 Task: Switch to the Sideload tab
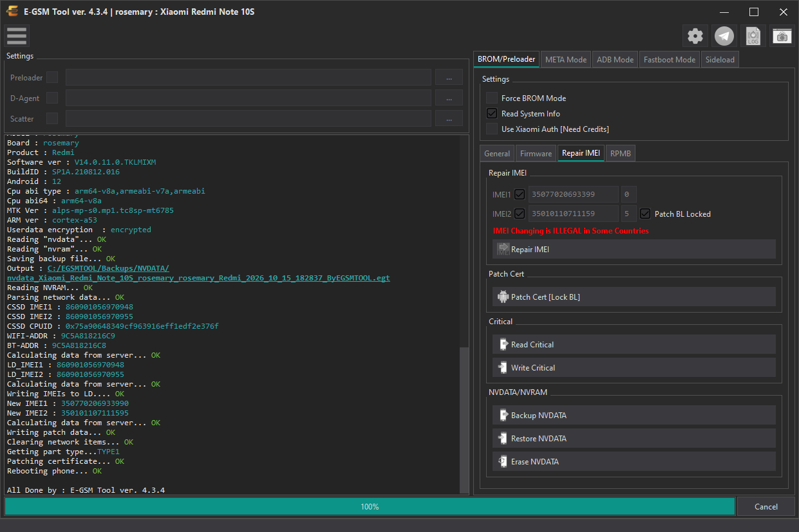pyautogui.click(x=720, y=59)
